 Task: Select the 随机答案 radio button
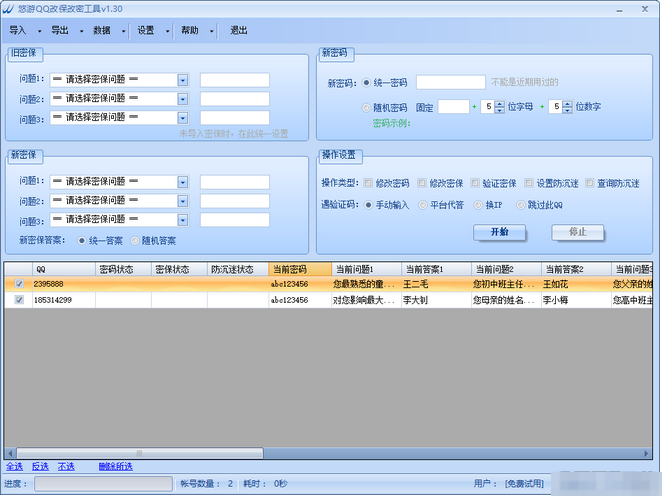135,240
